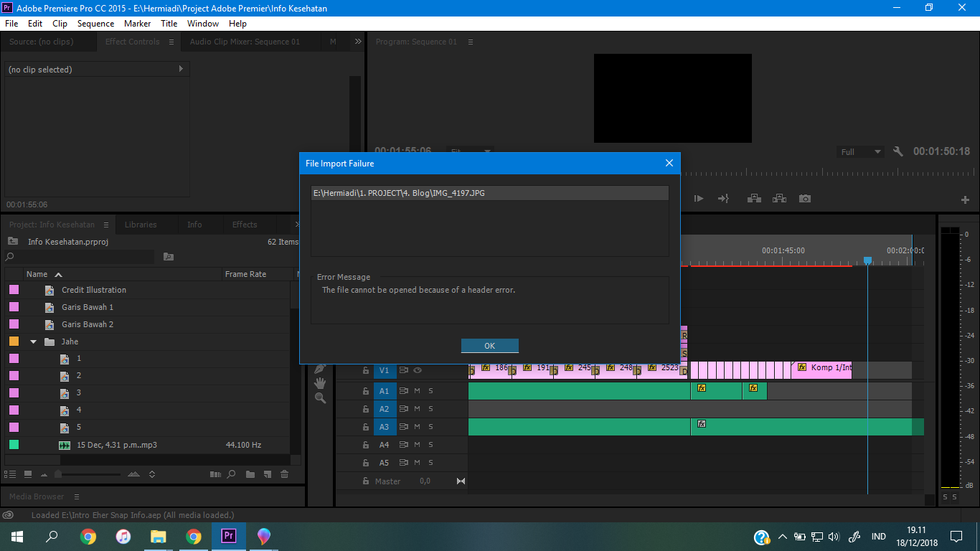Create a New Bin folder icon
This screenshot has height=551, width=980.
(x=250, y=474)
